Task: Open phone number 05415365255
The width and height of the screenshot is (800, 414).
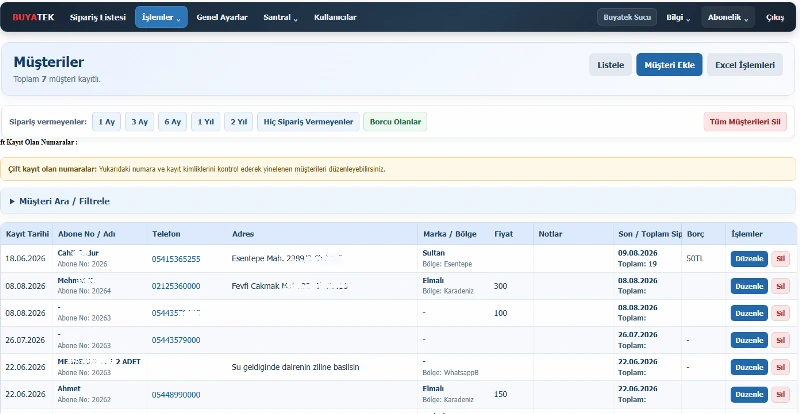Action: 176,259
